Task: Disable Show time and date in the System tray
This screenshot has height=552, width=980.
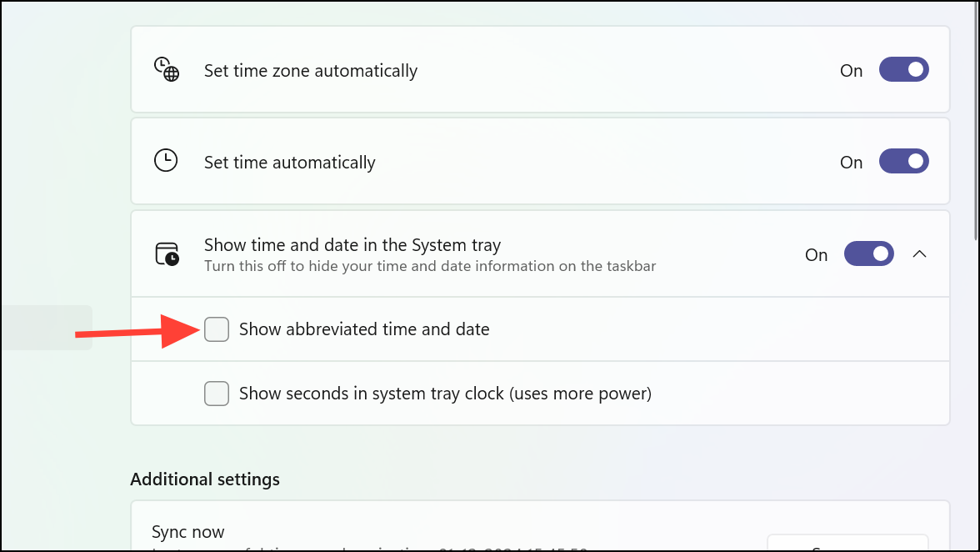Action: click(x=869, y=253)
